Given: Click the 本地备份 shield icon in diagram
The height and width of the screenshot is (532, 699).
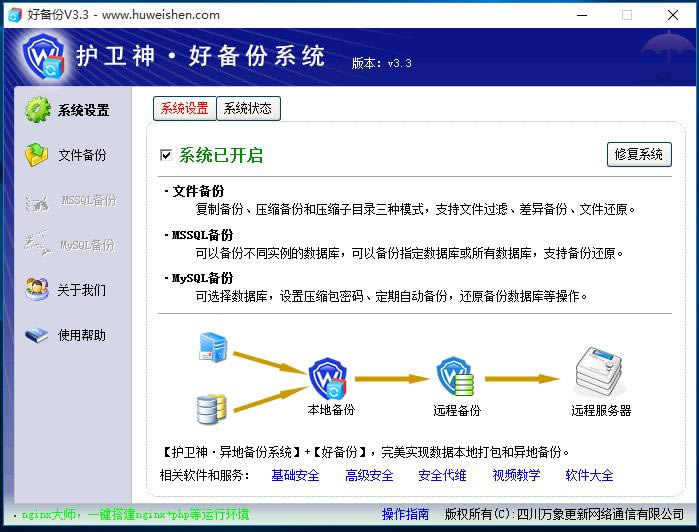Looking at the screenshot, I should coord(328,379).
